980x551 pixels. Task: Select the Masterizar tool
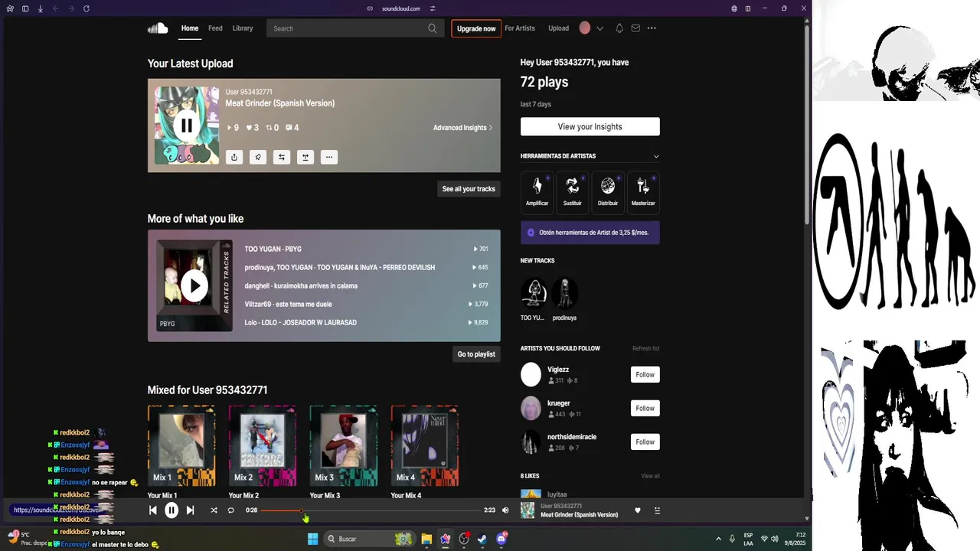pos(643,192)
